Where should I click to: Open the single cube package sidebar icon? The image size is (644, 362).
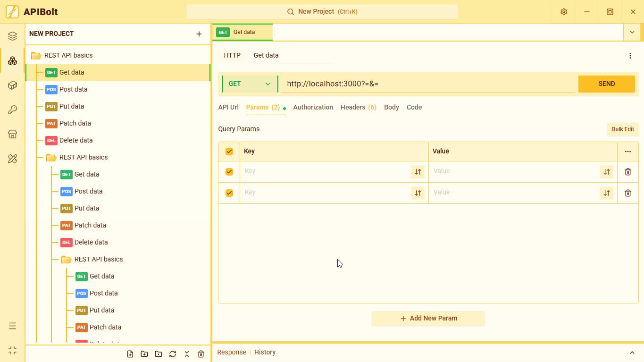(x=13, y=85)
